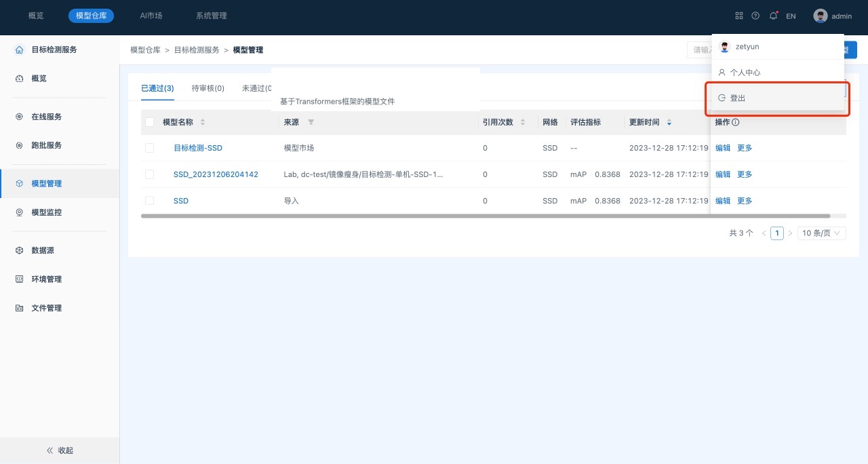The width and height of the screenshot is (868, 464).
Task: Open the help question mark icon
Action: pos(755,16)
